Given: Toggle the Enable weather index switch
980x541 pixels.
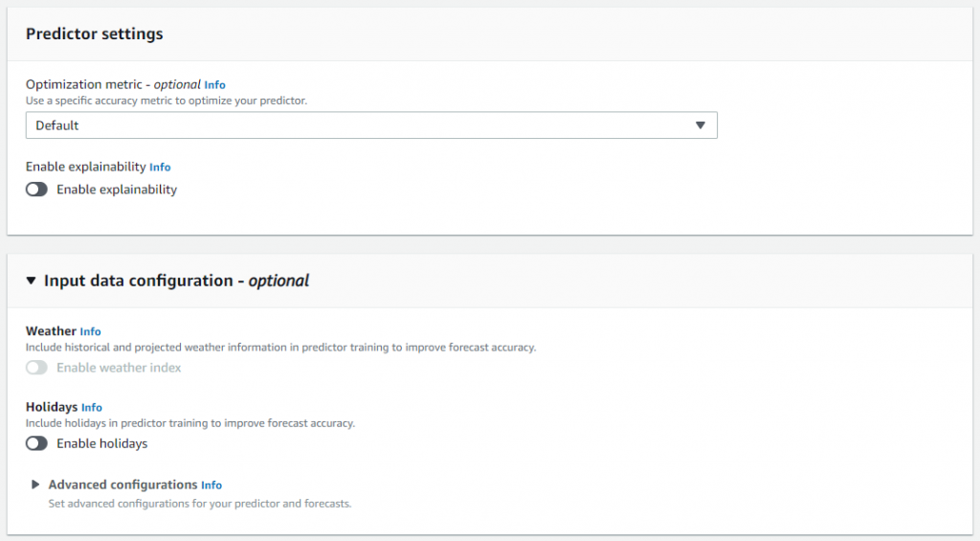Looking at the screenshot, I should (37, 368).
